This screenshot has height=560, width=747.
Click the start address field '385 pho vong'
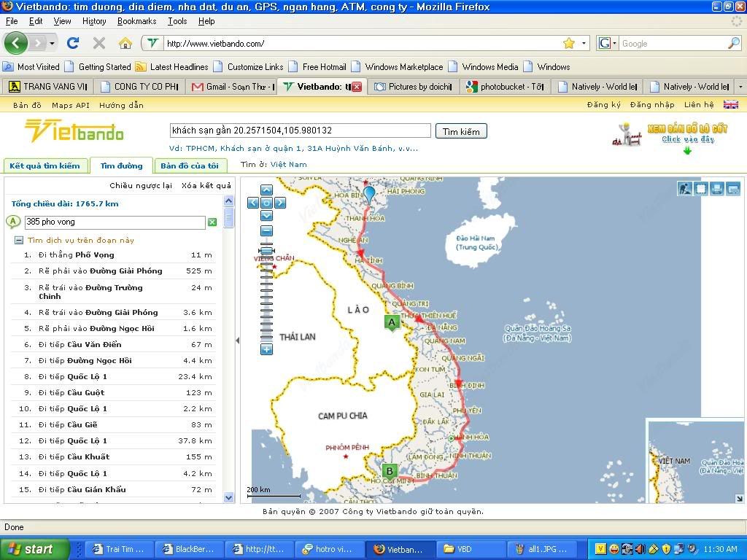[x=115, y=222]
